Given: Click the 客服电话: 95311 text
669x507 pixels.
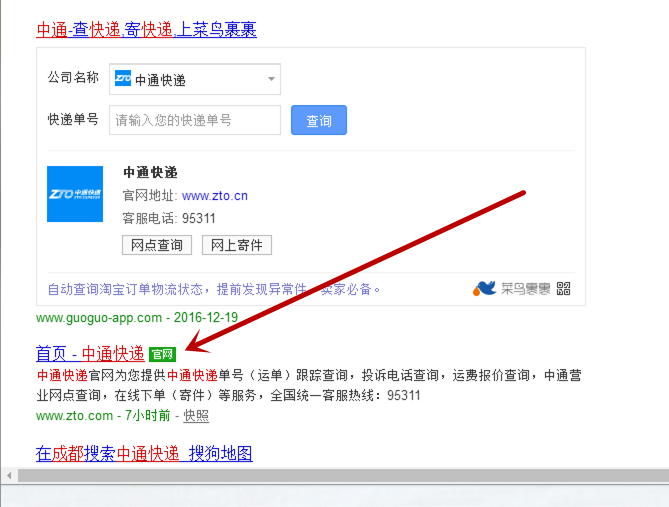Looking at the screenshot, I should click(169, 219).
